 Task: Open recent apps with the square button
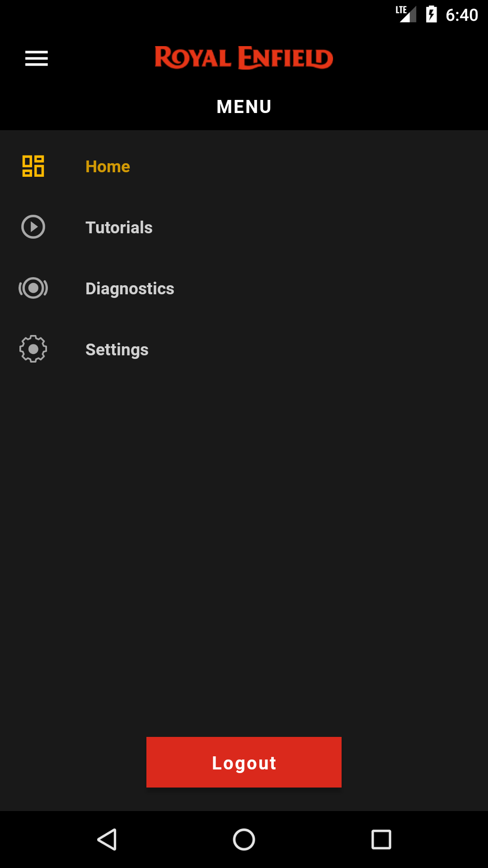tap(381, 840)
